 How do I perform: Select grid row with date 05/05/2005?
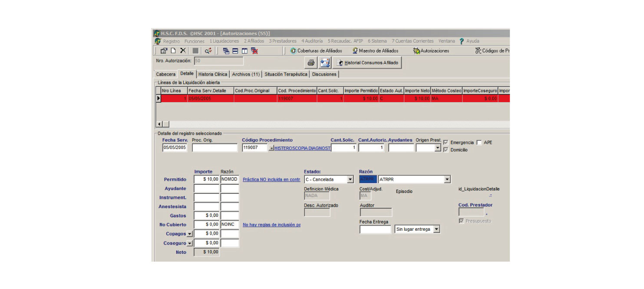[x=333, y=99]
